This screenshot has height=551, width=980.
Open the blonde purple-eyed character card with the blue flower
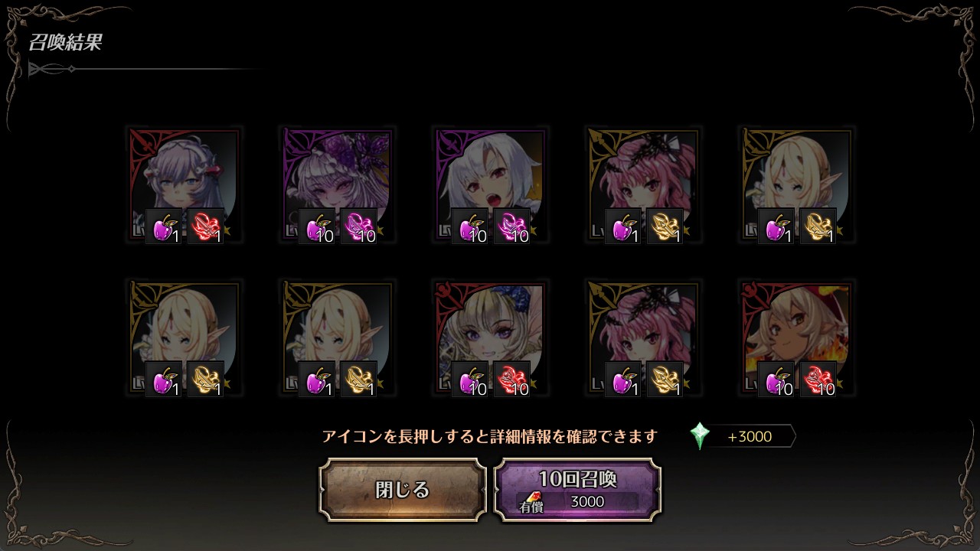490,338
